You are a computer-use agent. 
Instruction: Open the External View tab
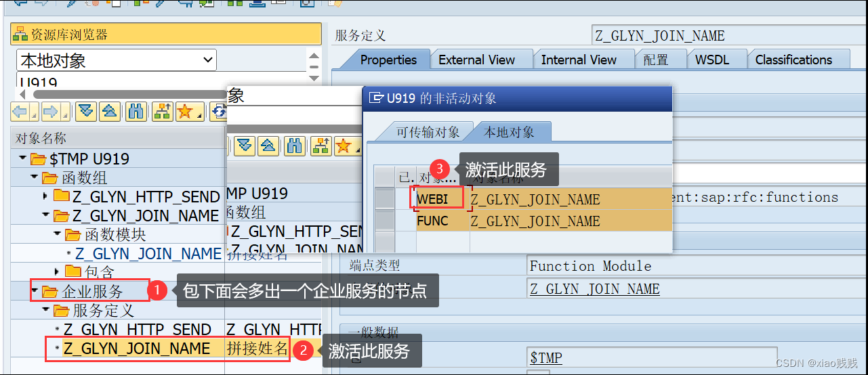tap(476, 60)
